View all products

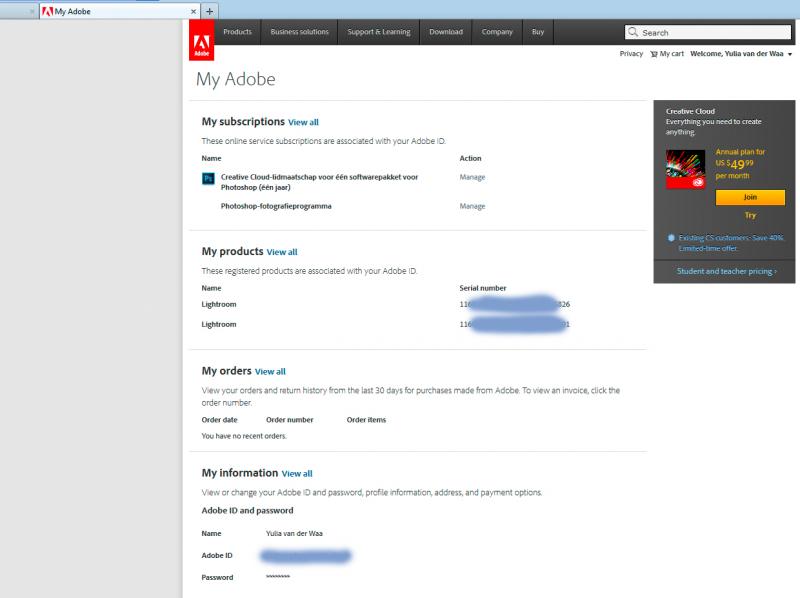coord(282,252)
